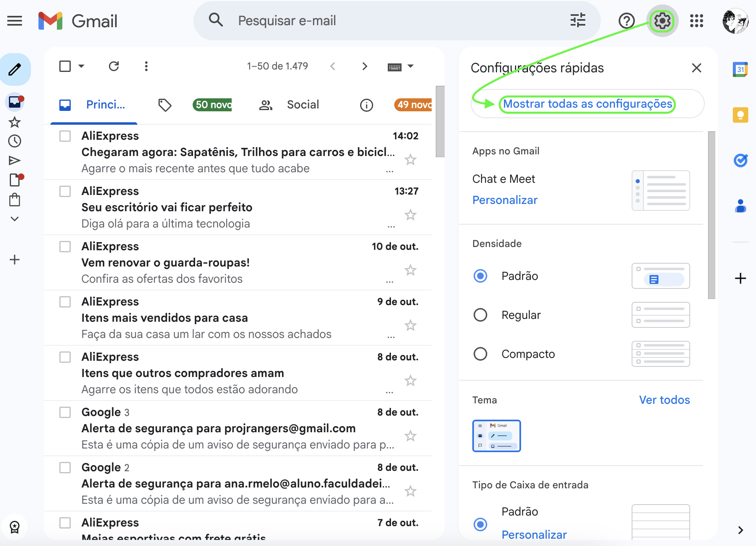
Task: Open search filter options icon
Action: [578, 20]
